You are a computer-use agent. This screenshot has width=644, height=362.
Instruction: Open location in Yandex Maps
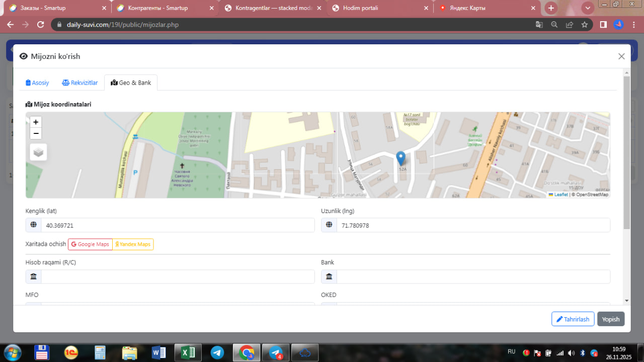pyautogui.click(x=133, y=244)
